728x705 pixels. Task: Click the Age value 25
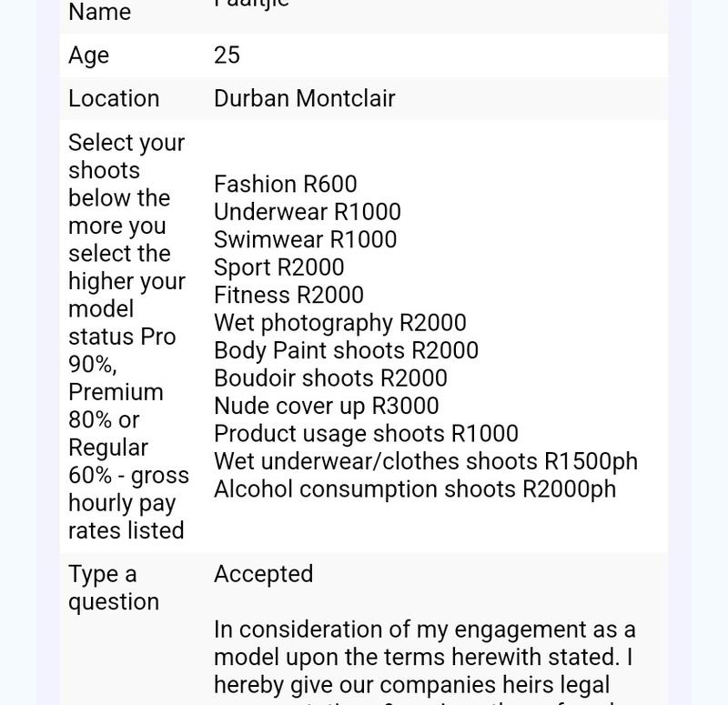point(227,55)
